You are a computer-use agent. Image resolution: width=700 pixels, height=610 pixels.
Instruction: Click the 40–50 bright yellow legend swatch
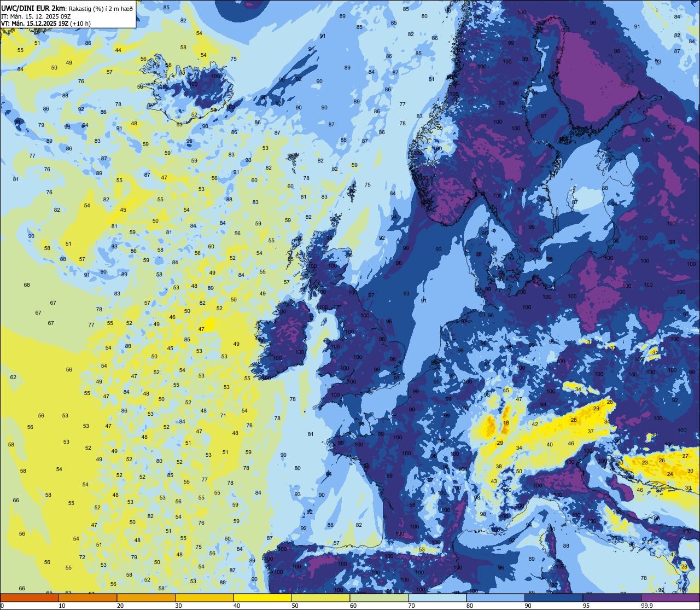262,598
